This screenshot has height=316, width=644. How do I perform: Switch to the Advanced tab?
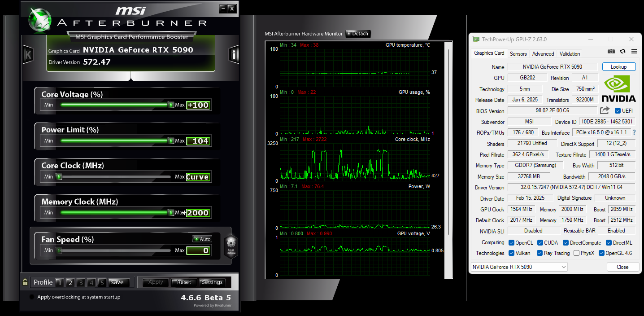click(x=543, y=53)
